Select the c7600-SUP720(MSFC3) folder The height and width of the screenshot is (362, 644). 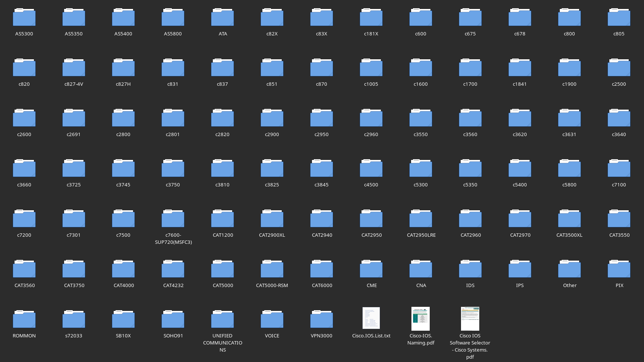(173, 219)
